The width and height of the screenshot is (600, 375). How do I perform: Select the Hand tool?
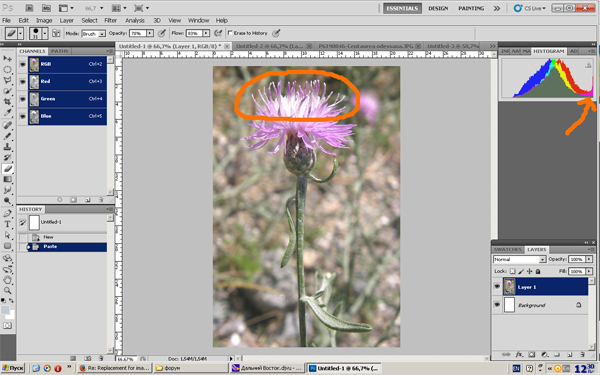coord(7,280)
